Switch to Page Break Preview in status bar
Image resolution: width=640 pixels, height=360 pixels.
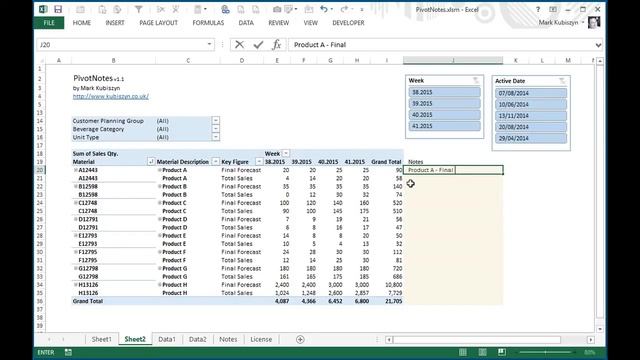coord(502,352)
